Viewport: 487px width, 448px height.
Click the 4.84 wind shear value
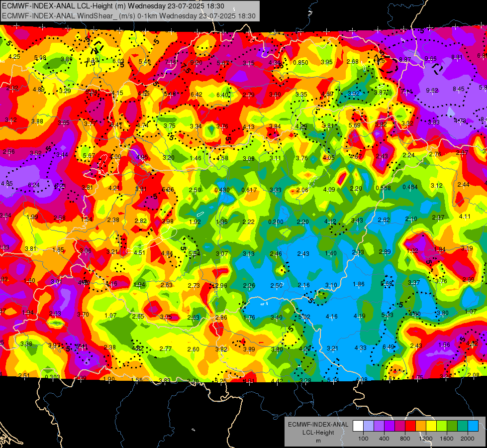click(x=167, y=253)
